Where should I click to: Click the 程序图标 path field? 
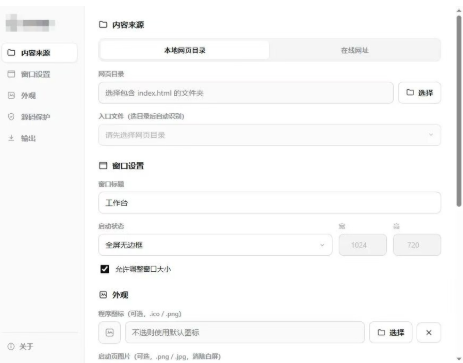point(245,332)
